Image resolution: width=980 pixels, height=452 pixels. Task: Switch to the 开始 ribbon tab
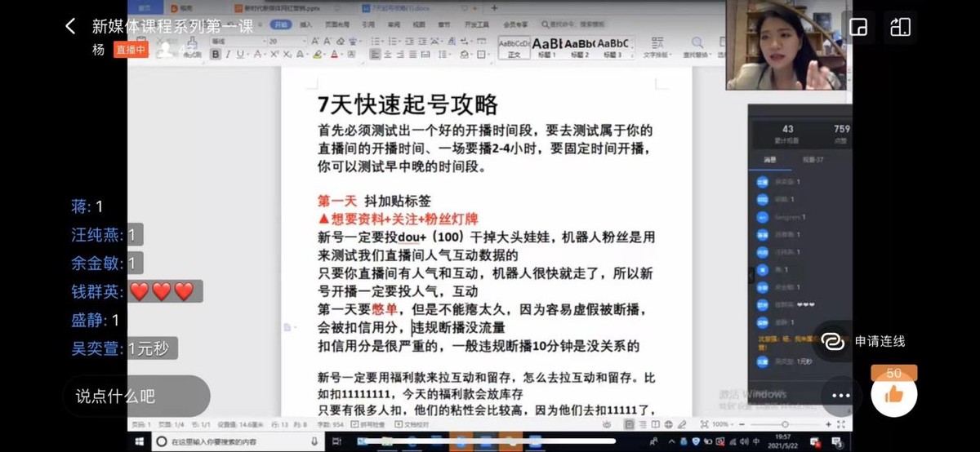click(x=281, y=24)
